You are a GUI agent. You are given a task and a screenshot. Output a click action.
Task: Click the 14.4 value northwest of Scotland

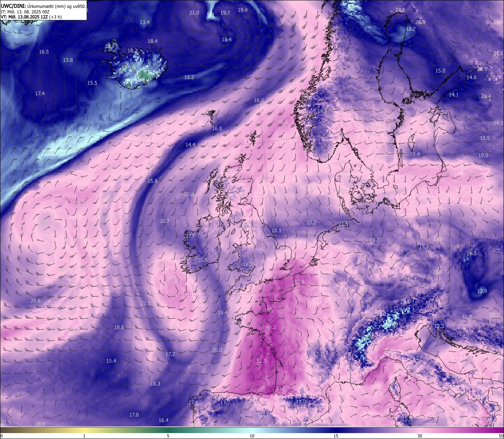(190, 144)
